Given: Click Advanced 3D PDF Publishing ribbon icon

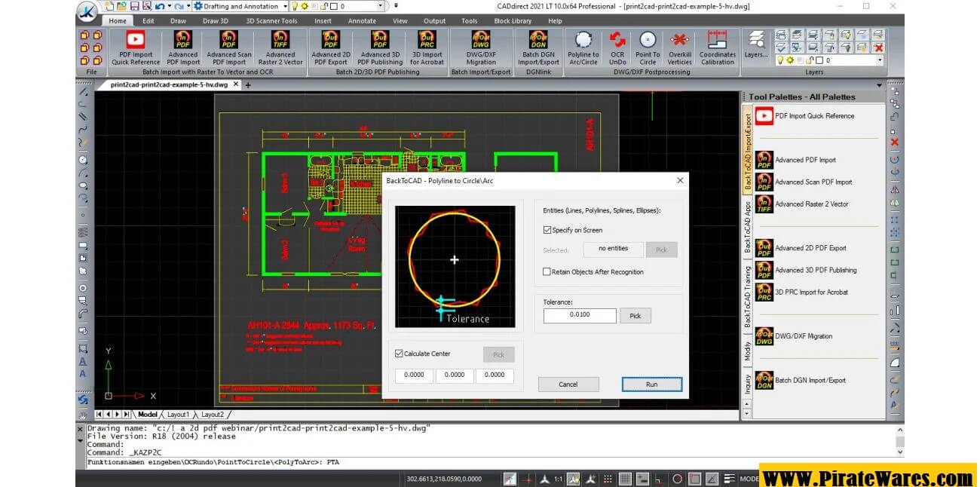Looking at the screenshot, I should point(380,47).
